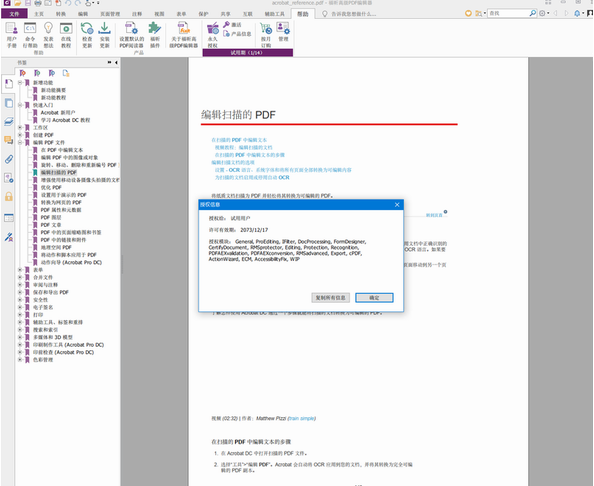Expand the 工作区 bookmark node

coord(20,127)
